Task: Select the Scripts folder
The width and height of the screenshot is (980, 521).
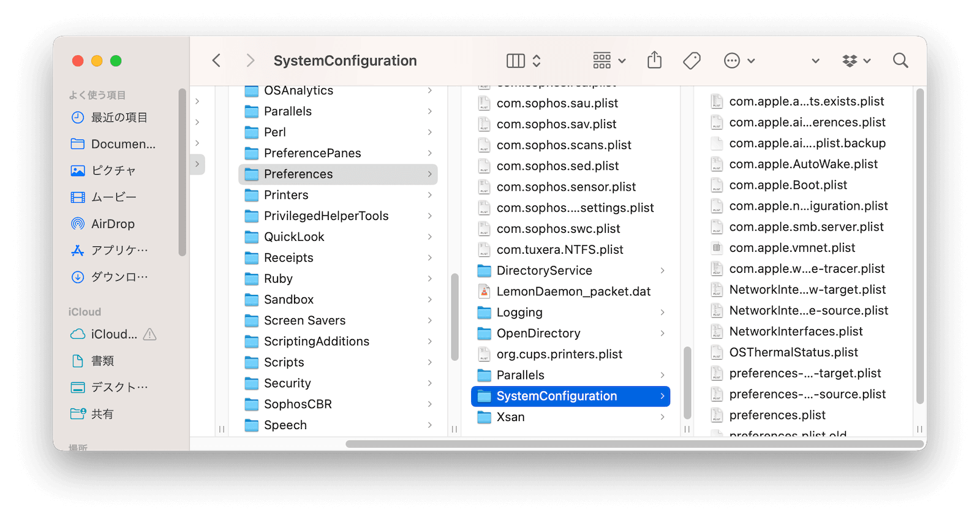Action: tap(338, 362)
